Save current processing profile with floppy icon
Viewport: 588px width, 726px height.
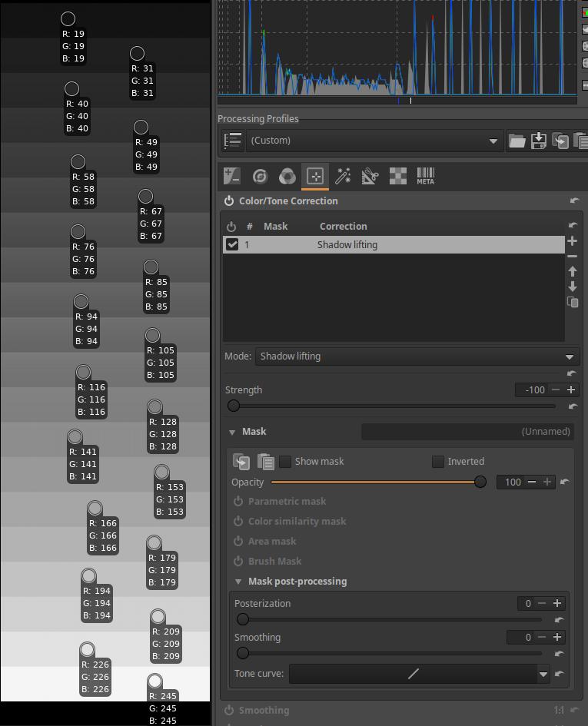click(x=539, y=141)
